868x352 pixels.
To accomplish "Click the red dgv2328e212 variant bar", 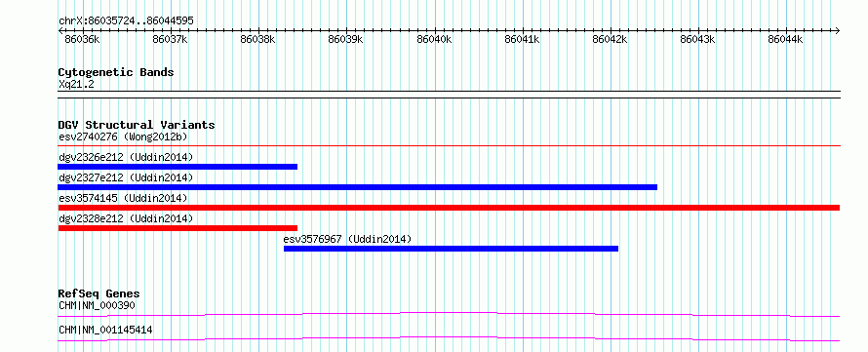I will pyautogui.click(x=178, y=228).
